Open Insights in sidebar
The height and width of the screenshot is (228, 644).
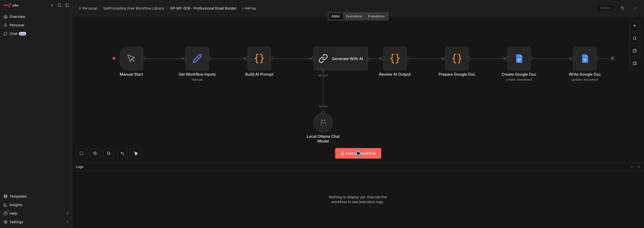pos(36,205)
